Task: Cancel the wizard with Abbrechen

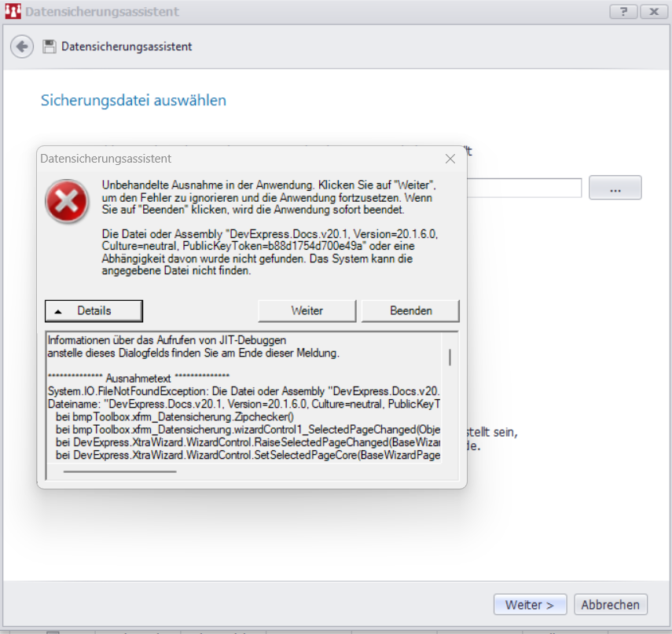Action: tap(611, 605)
